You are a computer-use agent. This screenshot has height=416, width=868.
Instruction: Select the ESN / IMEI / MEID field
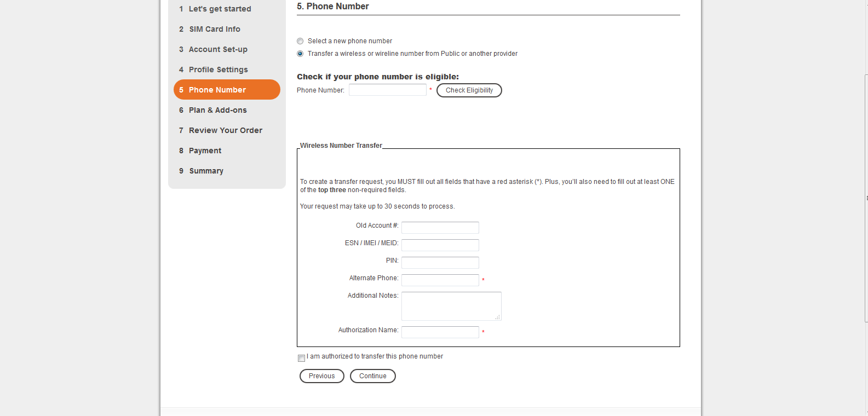pos(440,245)
